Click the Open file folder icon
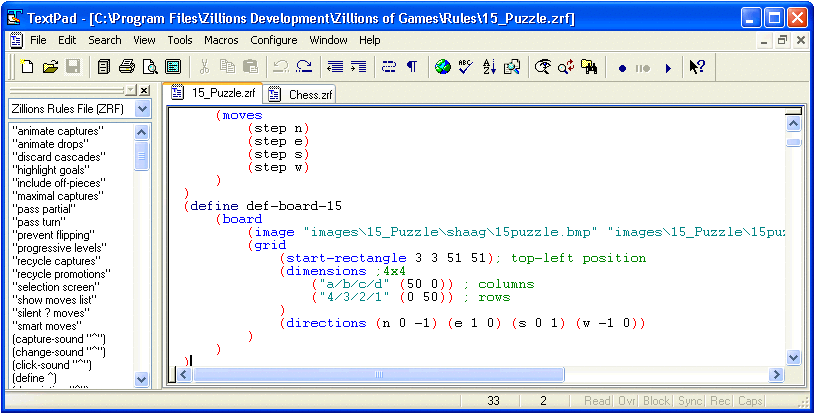This screenshot has width=815, height=414. coord(50,67)
